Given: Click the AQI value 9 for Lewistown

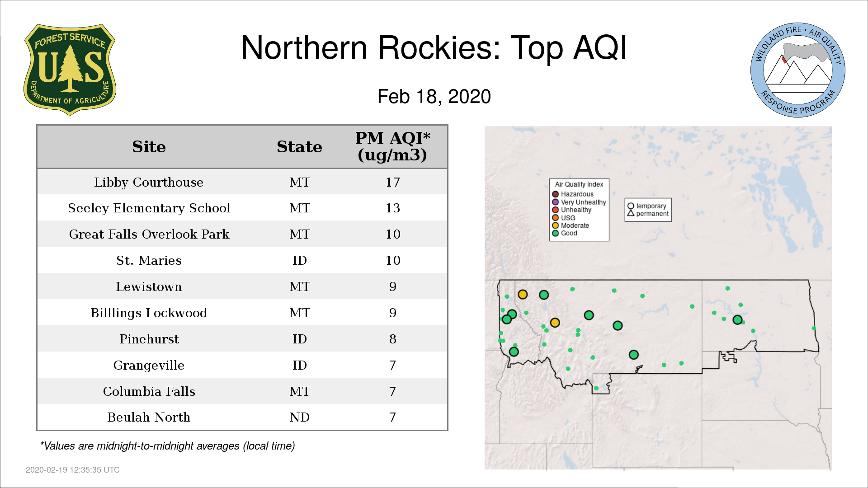Looking at the screenshot, I should pos(392,287).
